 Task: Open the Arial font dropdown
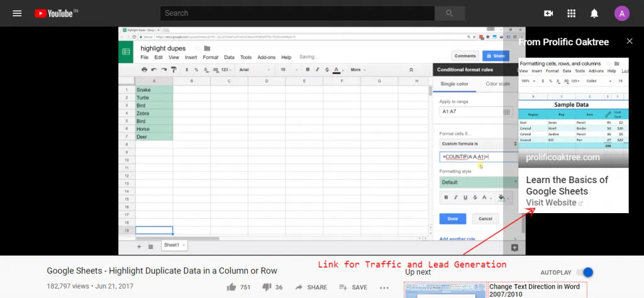[x=255, y=70]
